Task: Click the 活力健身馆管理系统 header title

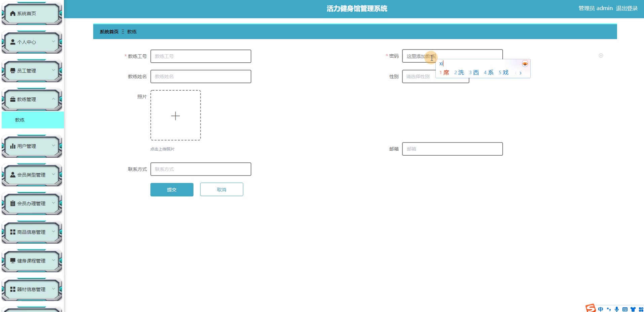Action: (357, 9)
